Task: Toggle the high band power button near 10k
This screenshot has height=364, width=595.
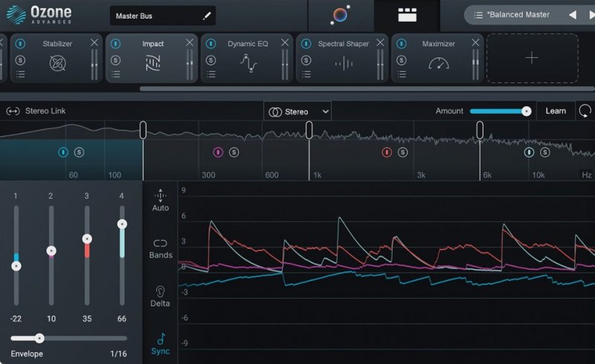Action: coord(529,152)
